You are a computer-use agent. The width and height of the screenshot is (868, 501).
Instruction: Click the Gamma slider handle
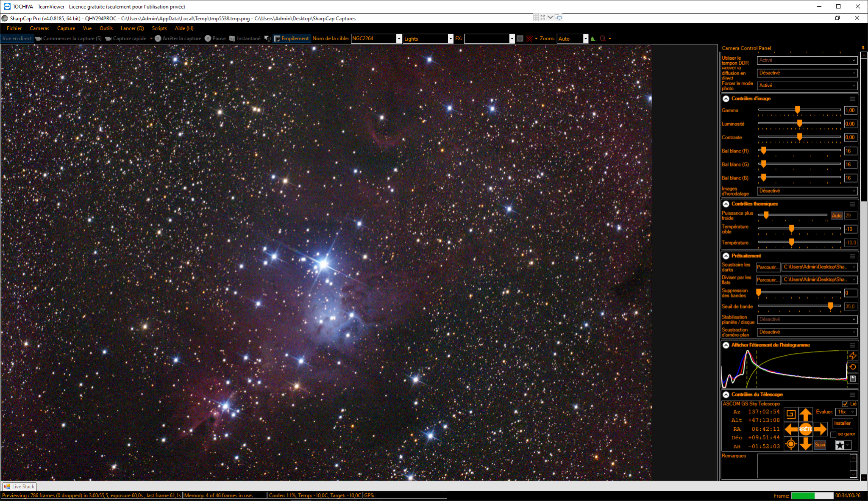coord(797,110)
